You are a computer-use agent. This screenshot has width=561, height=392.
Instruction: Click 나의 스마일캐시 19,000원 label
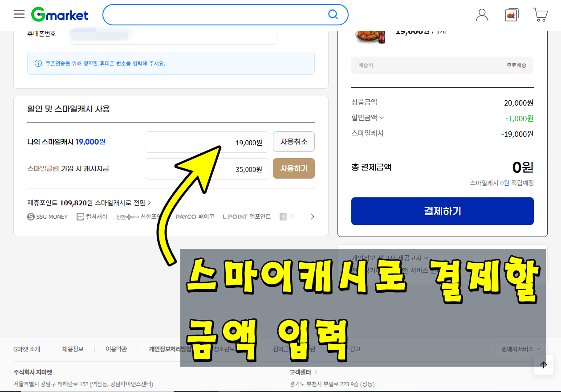[66, 142]
